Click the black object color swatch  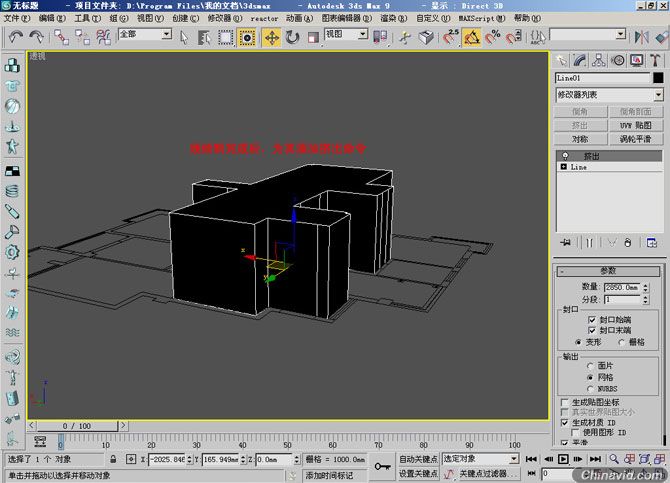(x=658, y=78)
